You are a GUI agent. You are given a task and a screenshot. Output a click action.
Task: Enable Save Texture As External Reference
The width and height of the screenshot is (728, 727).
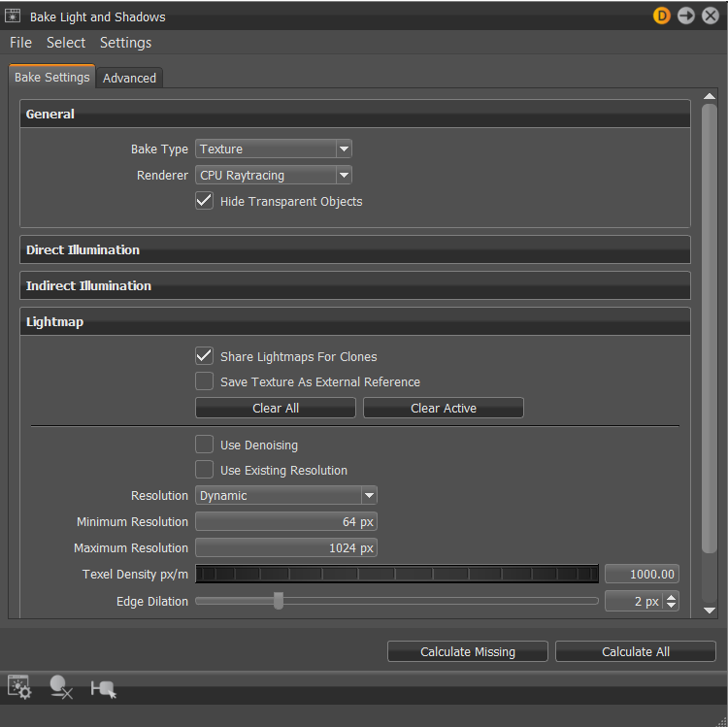coord(204,381)
